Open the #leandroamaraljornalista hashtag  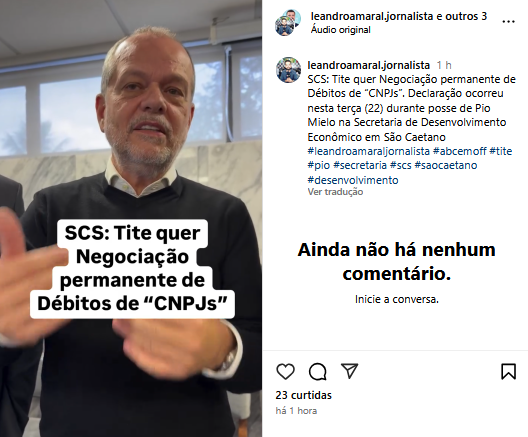point(369,151)
